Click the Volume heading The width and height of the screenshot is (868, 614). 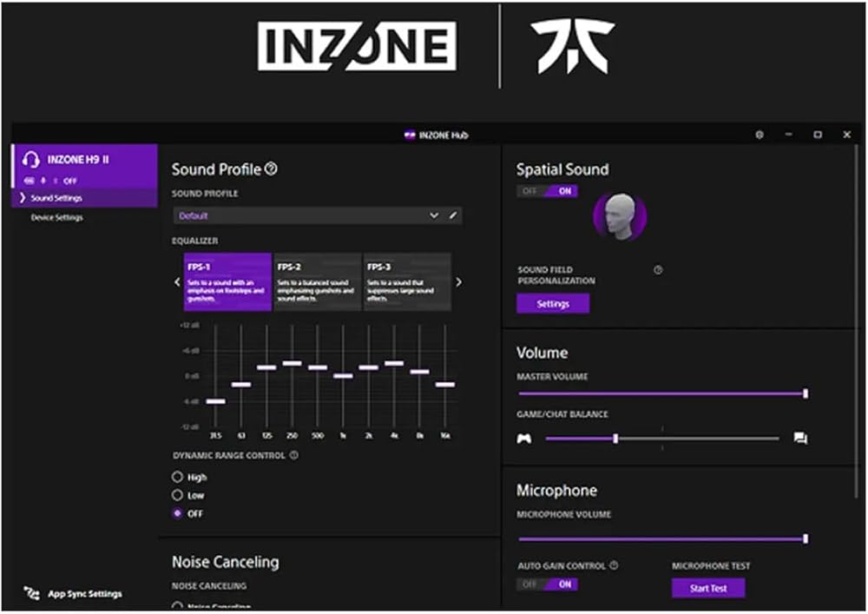point(542,353)
